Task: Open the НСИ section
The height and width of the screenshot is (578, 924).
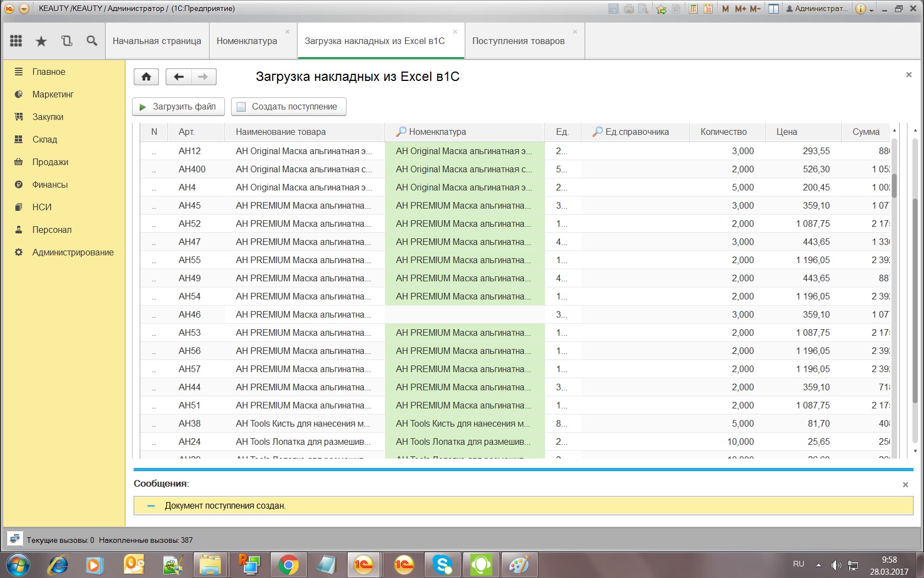Action: pyautogui.click(x=42, y=207)
